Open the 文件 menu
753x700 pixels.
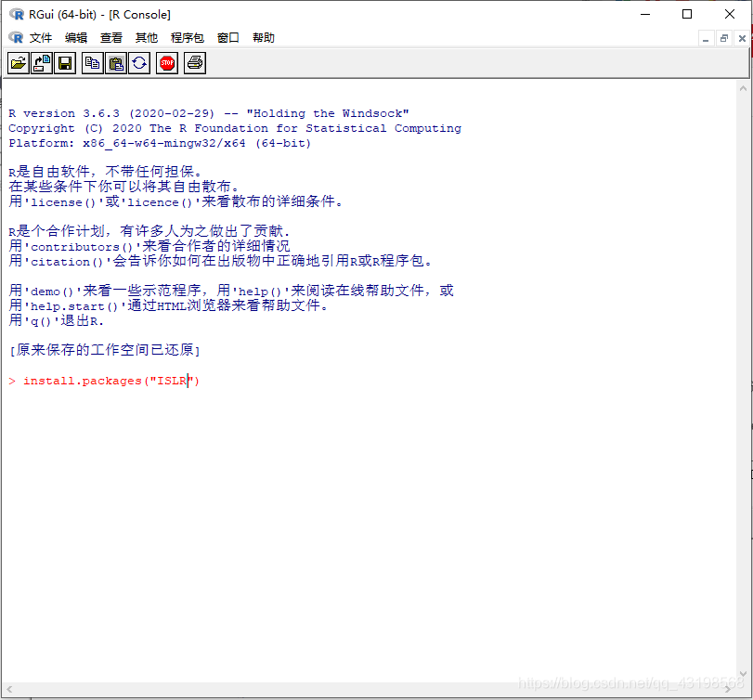tap(41, 37)
